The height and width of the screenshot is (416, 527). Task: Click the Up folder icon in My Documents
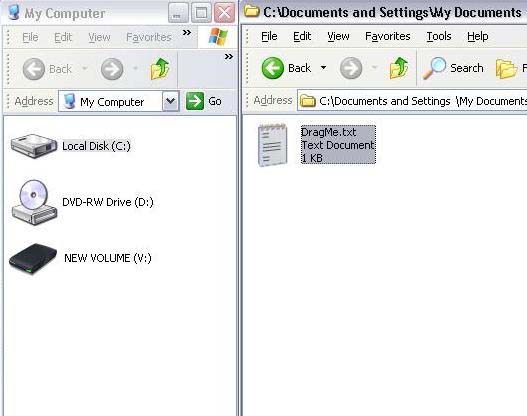click(399, 68)
